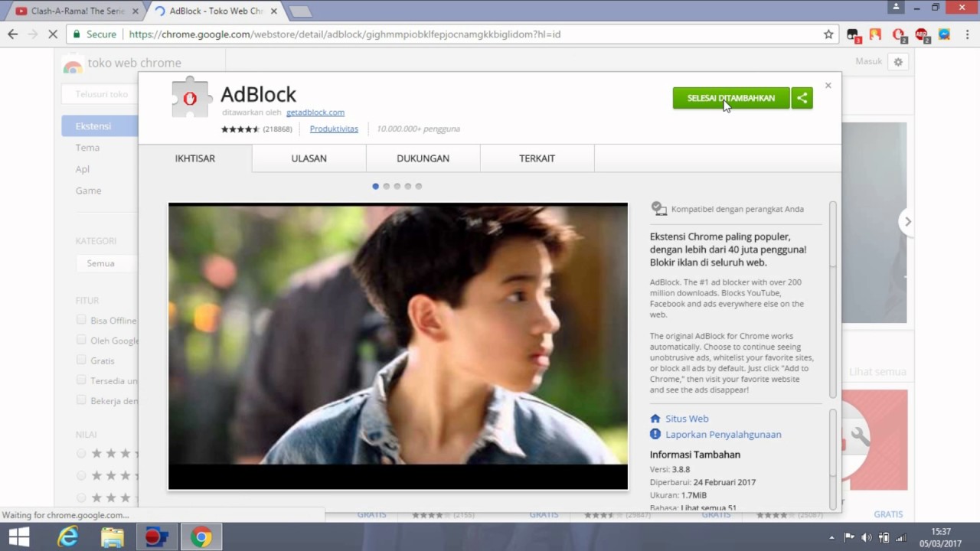Click the SELESAI DITAMBAHKAN green button
The width and height of the screenshot is (980, 551).
731,98
